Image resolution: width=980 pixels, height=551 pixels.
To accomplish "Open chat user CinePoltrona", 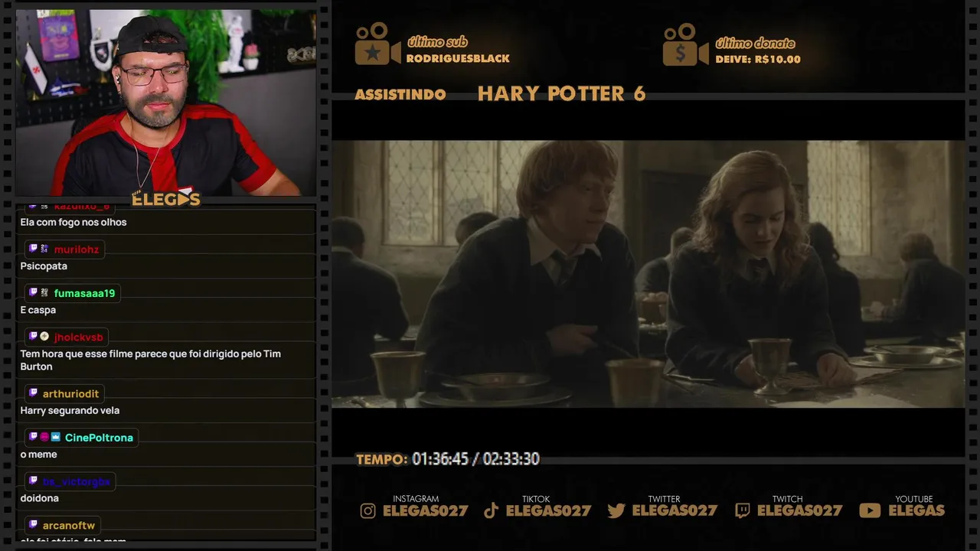I will point(99,438).
